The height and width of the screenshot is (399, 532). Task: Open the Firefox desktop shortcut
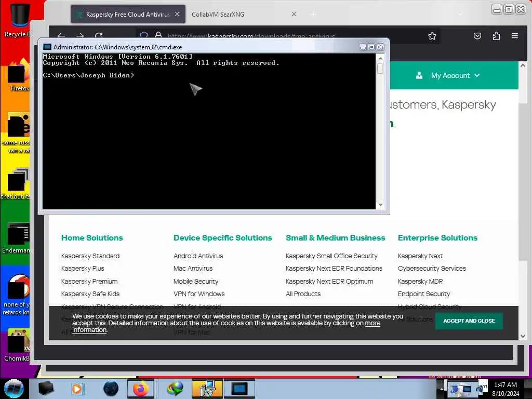[19, 75]
